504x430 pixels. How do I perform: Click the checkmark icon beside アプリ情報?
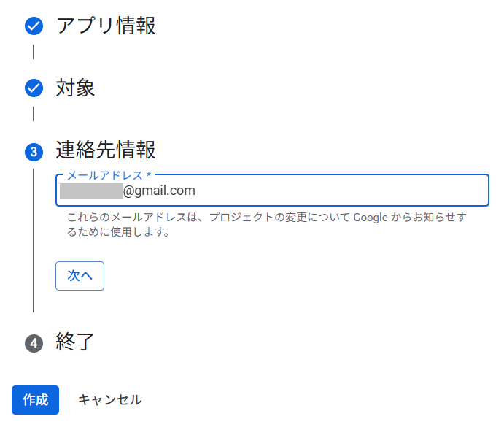tap(34, 27)
